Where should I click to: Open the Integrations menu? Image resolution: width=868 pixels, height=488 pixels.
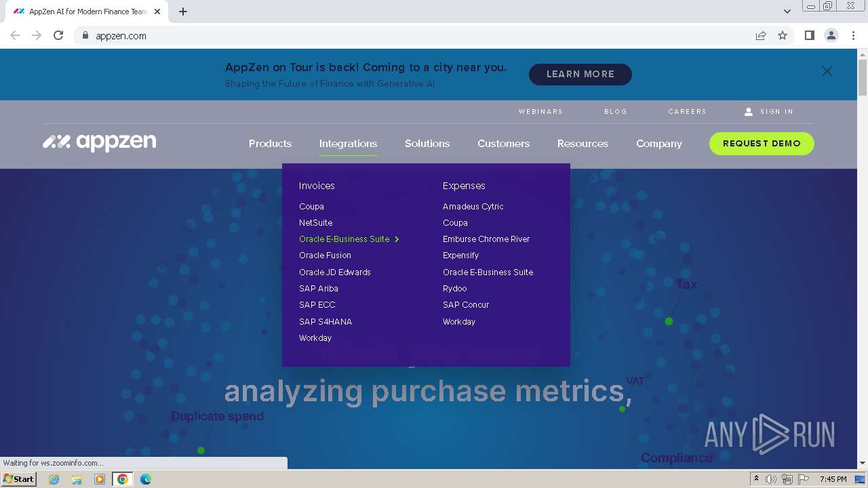pos(348,144)
